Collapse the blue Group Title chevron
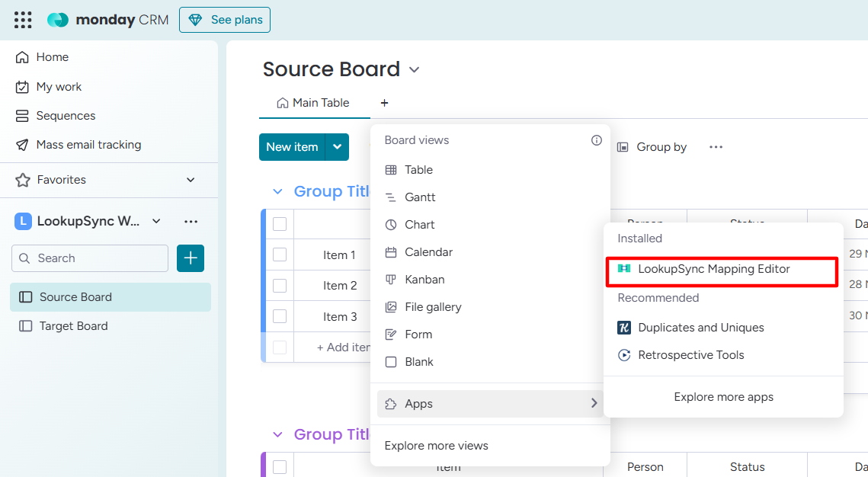This screenshot has height=477, width=868. pyautogui.click(x=278, y=191)
